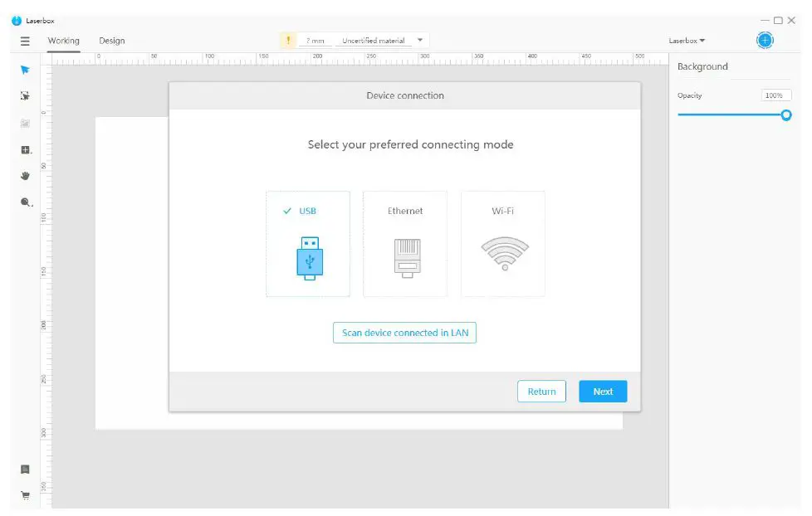Click the Next button
The height and width of the screenshot is (516, 812).
(603, 392)
